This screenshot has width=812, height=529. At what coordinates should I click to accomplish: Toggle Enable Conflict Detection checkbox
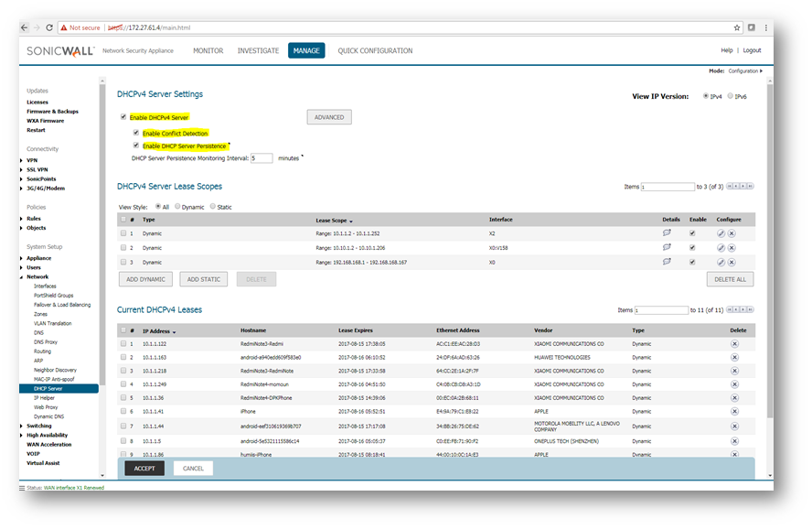click(x=136, y=133)
